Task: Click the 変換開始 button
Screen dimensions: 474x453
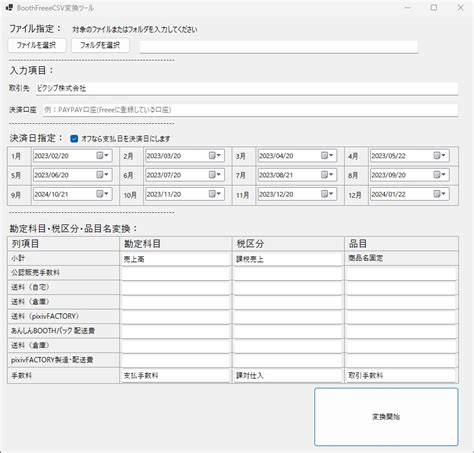Action: 386,417
